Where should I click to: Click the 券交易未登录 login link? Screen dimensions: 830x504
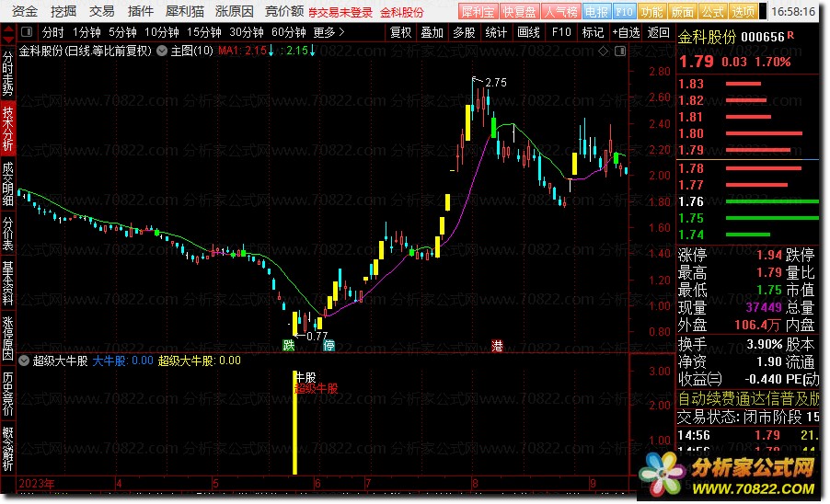(x=340, y=12)
